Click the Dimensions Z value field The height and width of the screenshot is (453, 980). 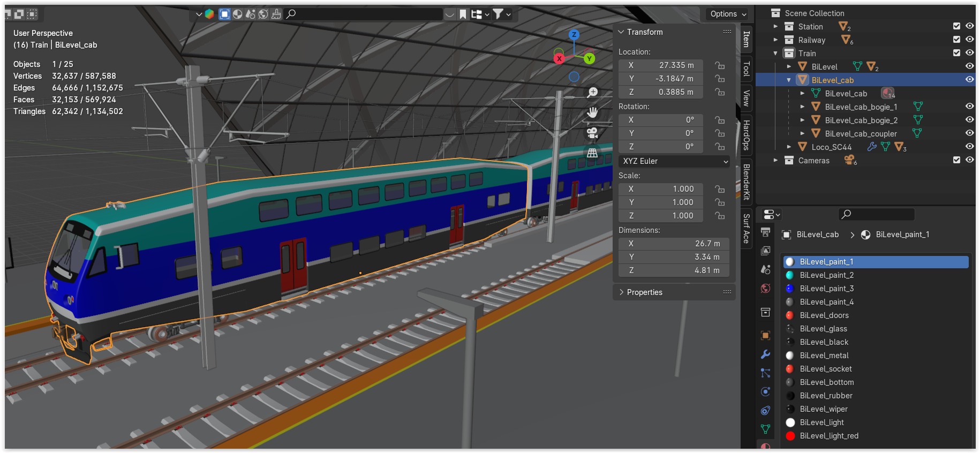[674, 270]
